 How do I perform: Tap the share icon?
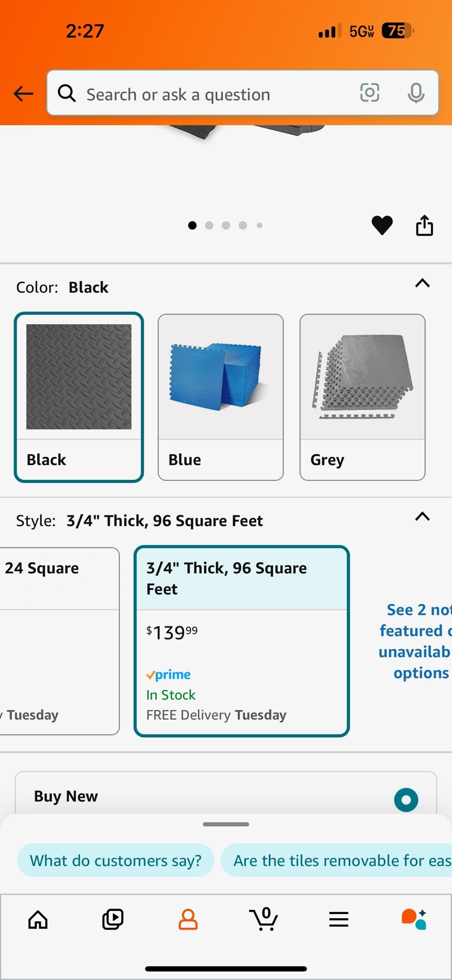click(x=424, y=225)
